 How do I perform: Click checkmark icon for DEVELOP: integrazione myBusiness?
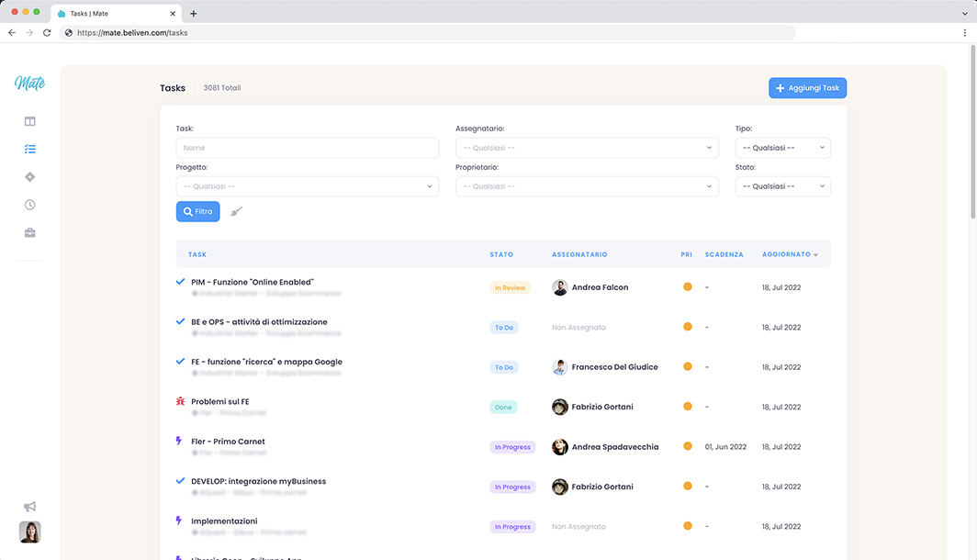(180, 481)
